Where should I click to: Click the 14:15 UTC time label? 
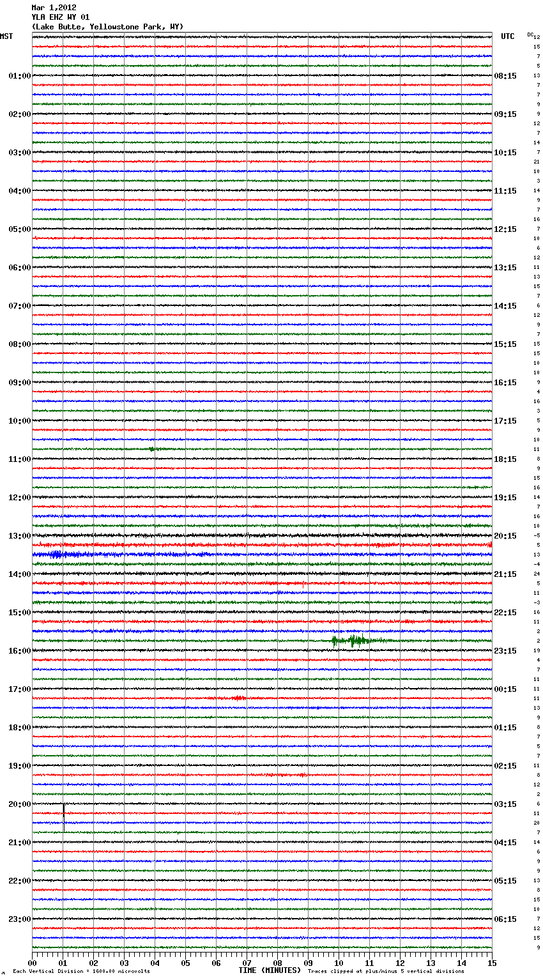click(505, 306)
